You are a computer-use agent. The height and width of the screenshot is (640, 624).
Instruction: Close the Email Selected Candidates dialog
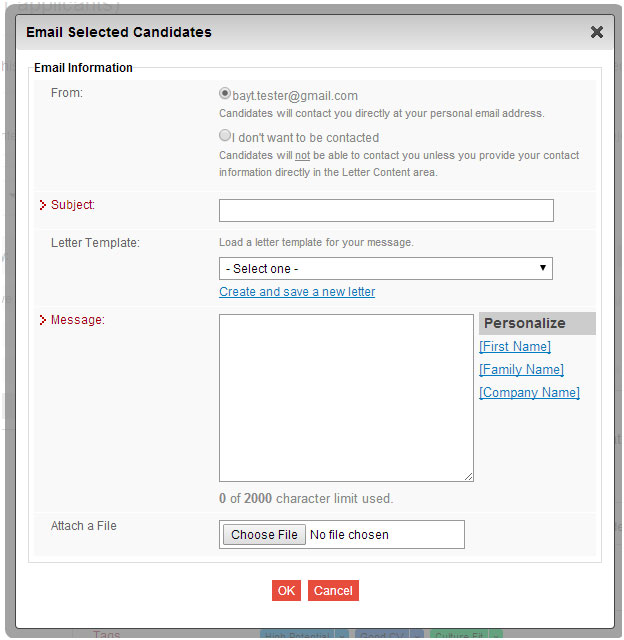coord(597,32)
